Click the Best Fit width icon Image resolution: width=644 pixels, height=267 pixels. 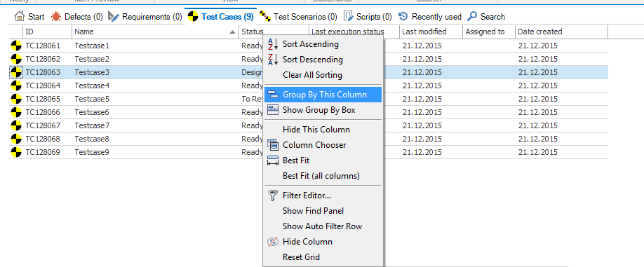(273, 160)
